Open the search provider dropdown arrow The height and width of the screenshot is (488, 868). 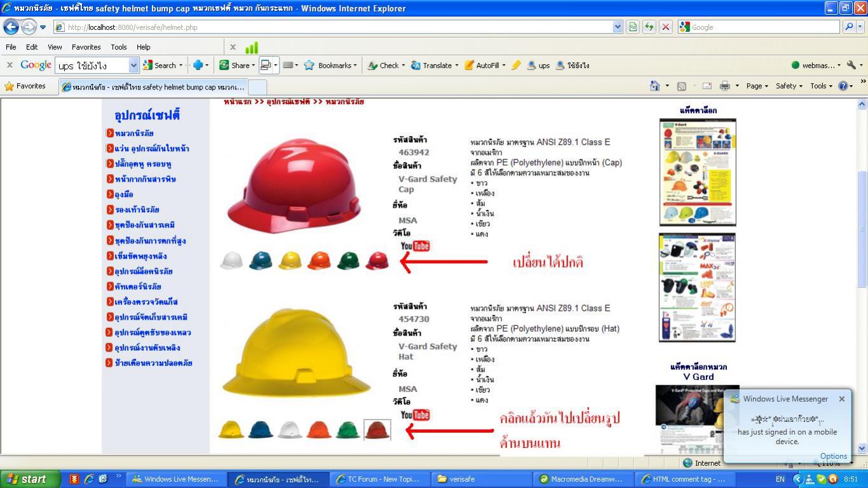click(x=861, y=27)
